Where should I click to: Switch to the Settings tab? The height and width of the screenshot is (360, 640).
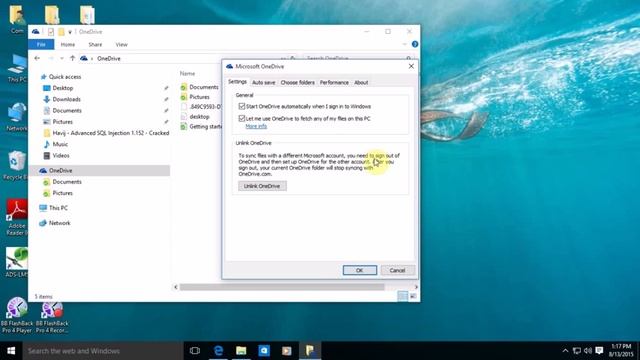[x=237, y=82]
